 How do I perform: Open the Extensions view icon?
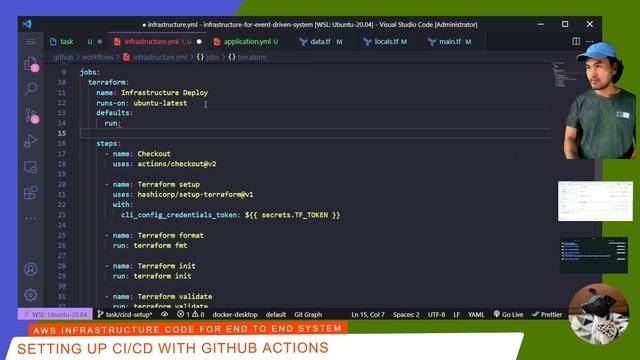(31, 193)
